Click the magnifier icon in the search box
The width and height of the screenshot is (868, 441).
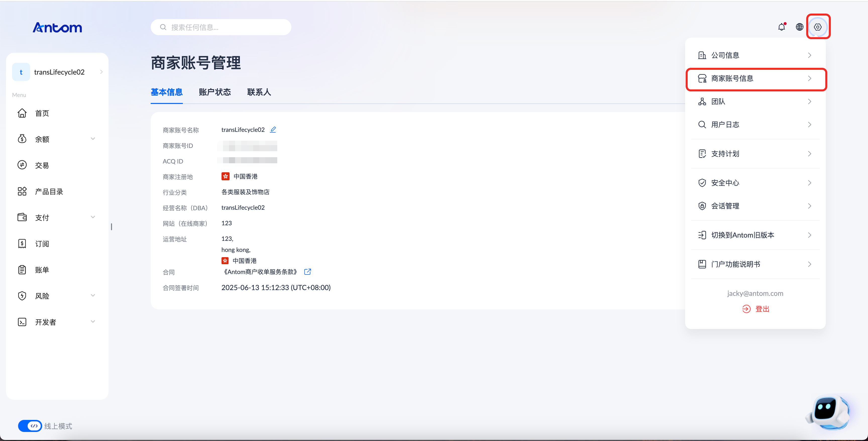point(163,27)
